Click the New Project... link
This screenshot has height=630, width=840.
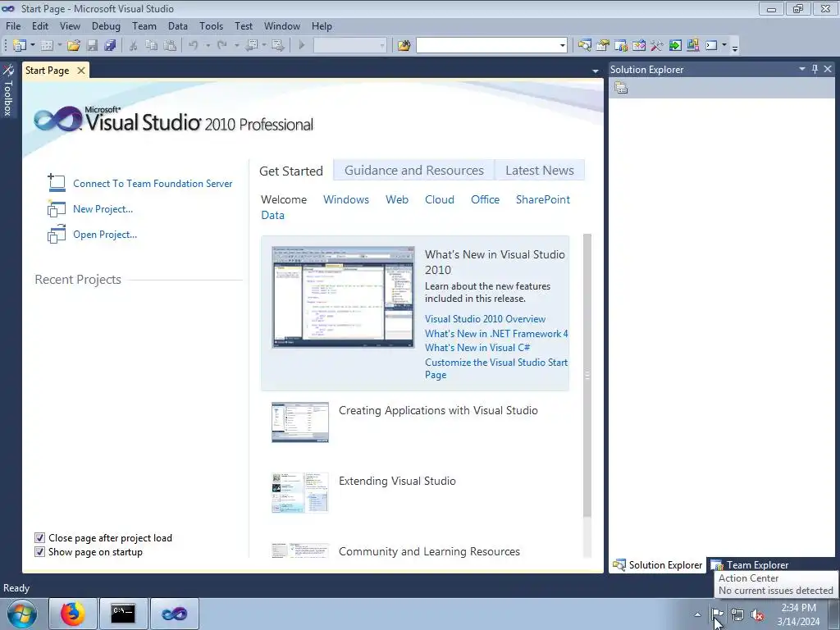point(103,209)
